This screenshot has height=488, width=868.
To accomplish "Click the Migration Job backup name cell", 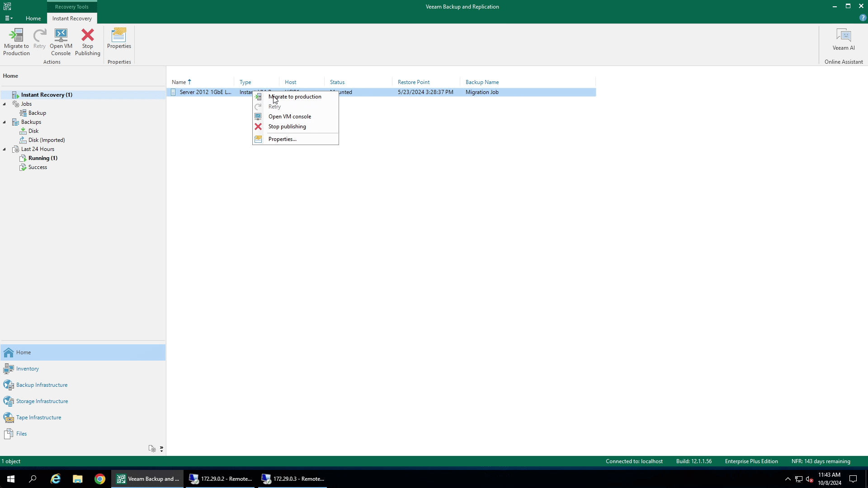I will click(482, 92).
